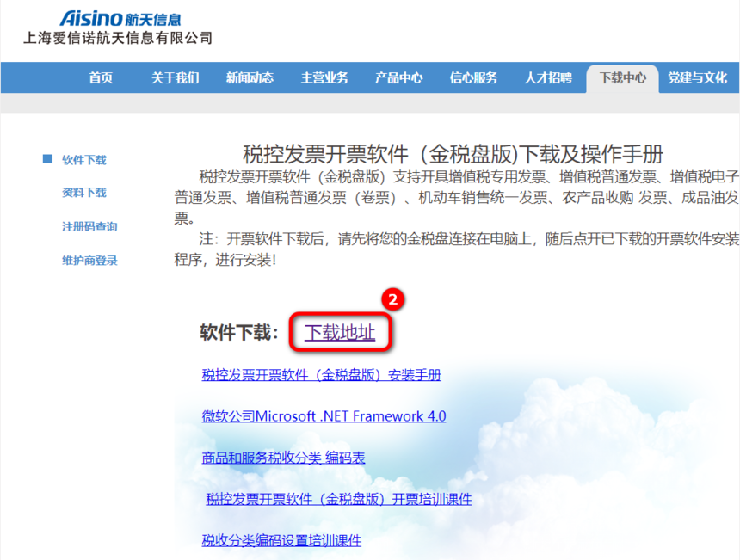Image resolution: width=740 pixels, height=560 pixels.
Task: Click the Aisino 航天信息 logo
Action: (x=120, y=19)
